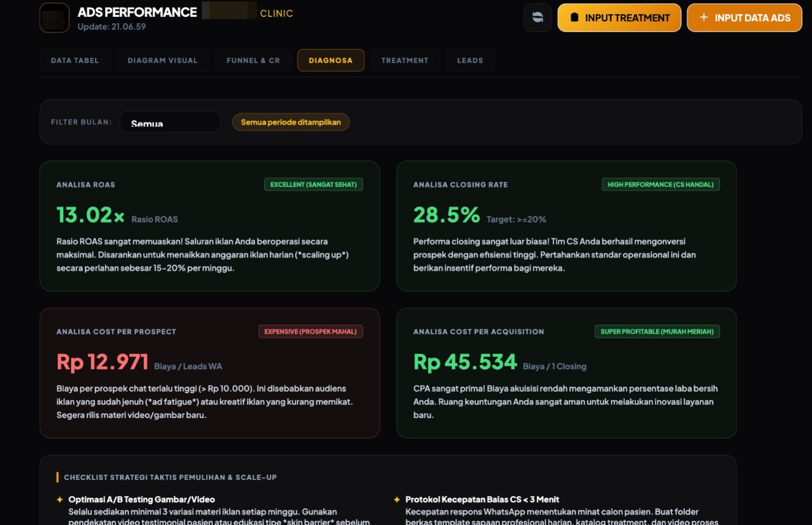Viewport: 812px width, 525px height.
Task: Click the 'Rasio ROAS' label
Action: [x=155, y=220]
